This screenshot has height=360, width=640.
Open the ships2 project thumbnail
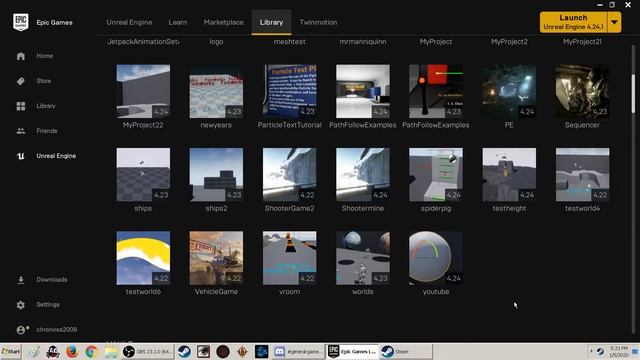[216, 175]
